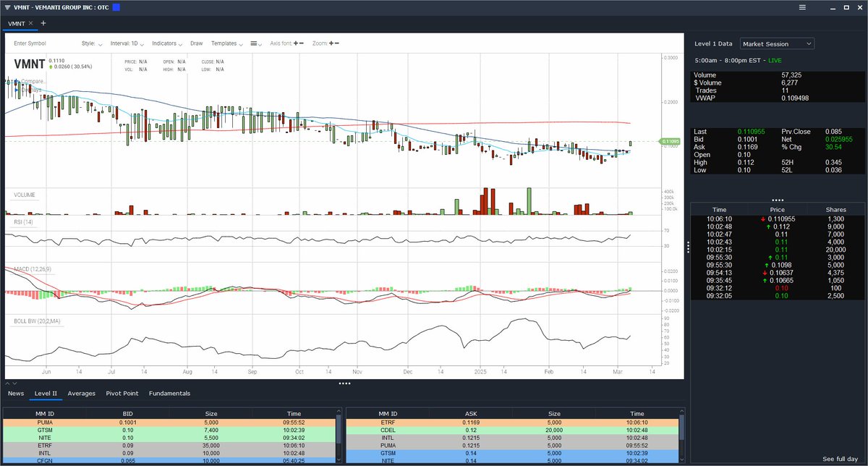Increase axis font with the plus icon
868x466 pixels.
tap(296, 43)
